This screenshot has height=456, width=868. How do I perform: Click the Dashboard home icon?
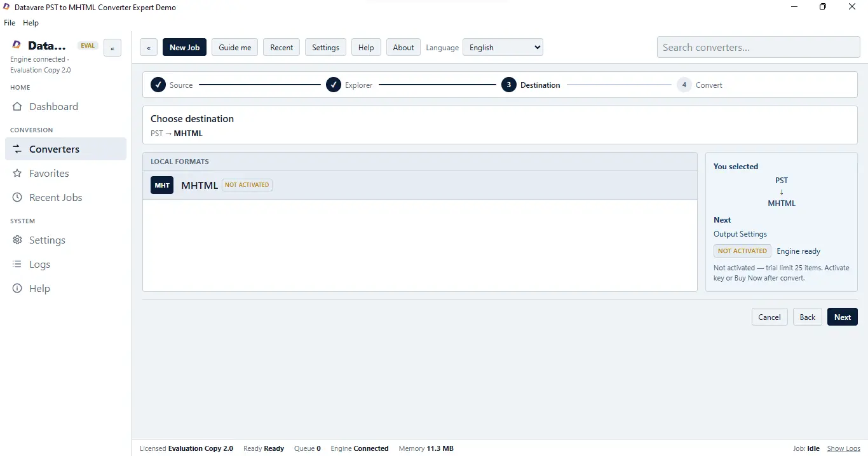pyautogui.click(x=17, y=107)
